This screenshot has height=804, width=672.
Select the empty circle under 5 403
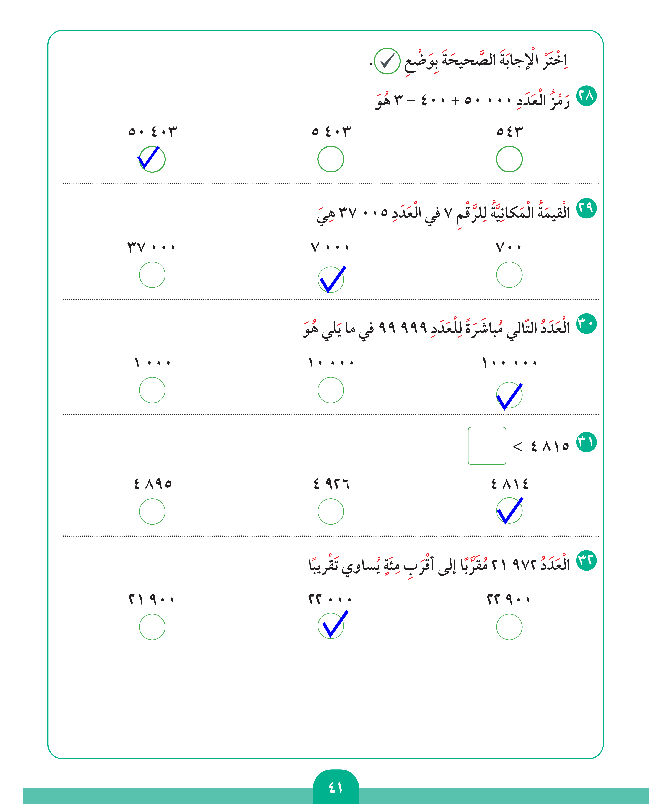coord(331,159)
